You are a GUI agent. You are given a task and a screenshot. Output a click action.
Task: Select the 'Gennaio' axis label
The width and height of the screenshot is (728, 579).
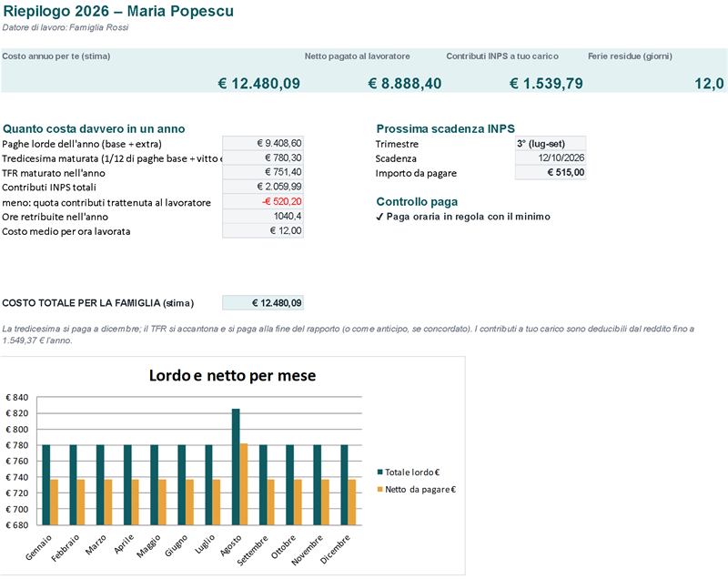click(39, 547)
